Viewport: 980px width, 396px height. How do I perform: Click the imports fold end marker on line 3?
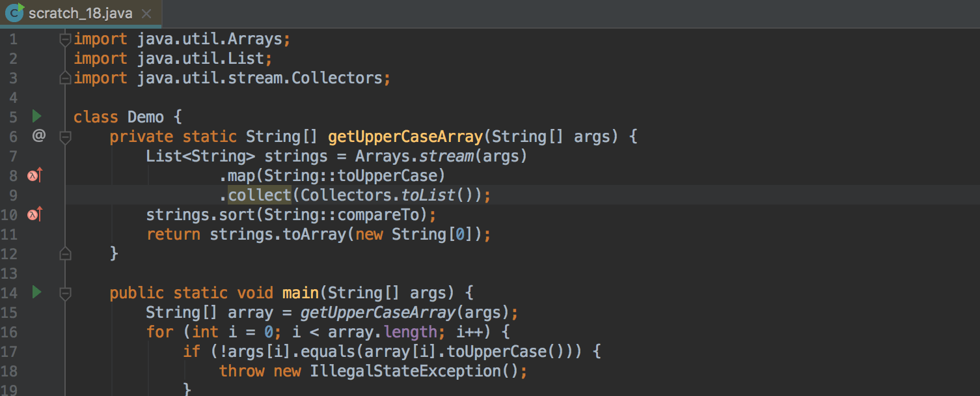tap(64, 78)
